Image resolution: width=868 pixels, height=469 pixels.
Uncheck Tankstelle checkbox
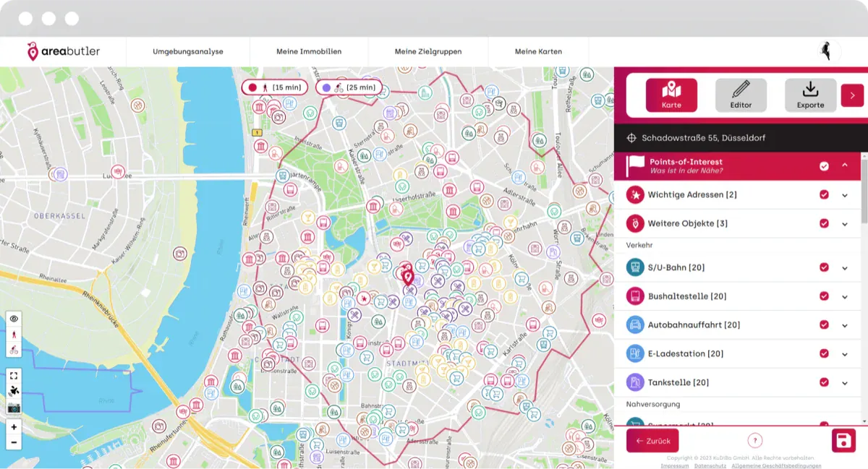coord(824,382)
